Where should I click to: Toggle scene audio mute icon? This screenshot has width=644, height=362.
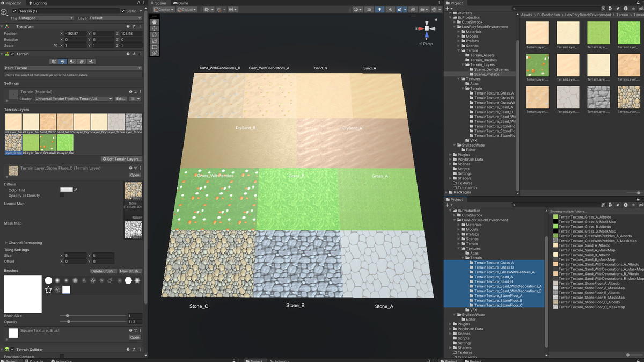click(390, 10)
